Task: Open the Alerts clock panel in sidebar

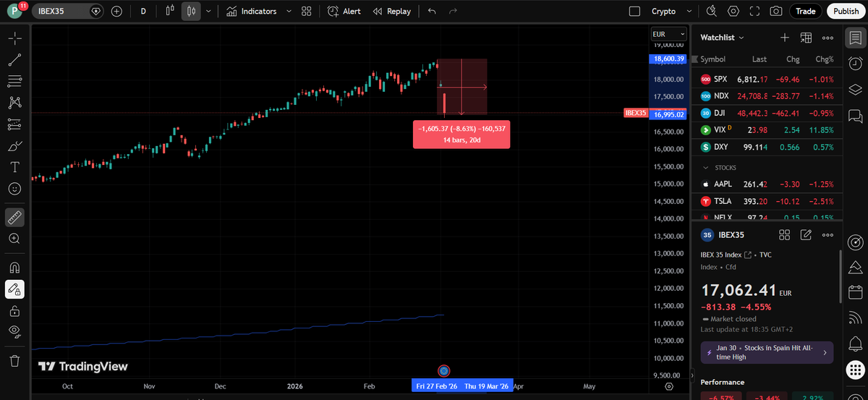Action: (x=855, y=63)
